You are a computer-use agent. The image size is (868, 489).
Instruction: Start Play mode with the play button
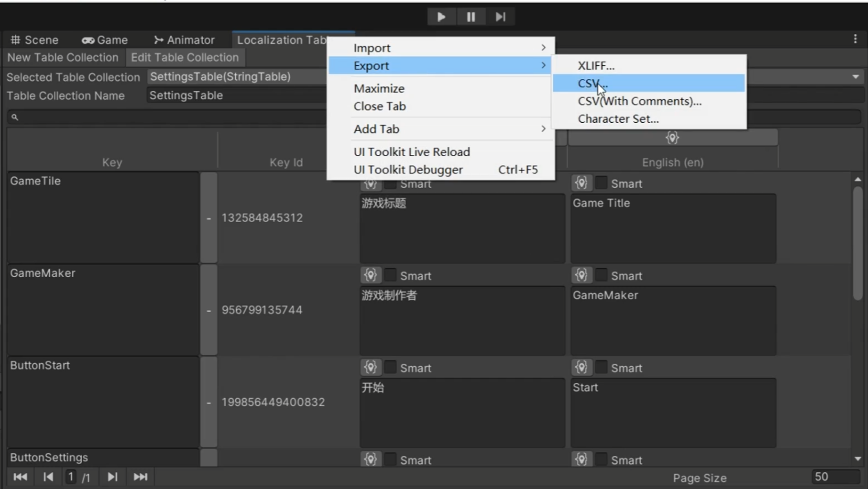point(441,17)
